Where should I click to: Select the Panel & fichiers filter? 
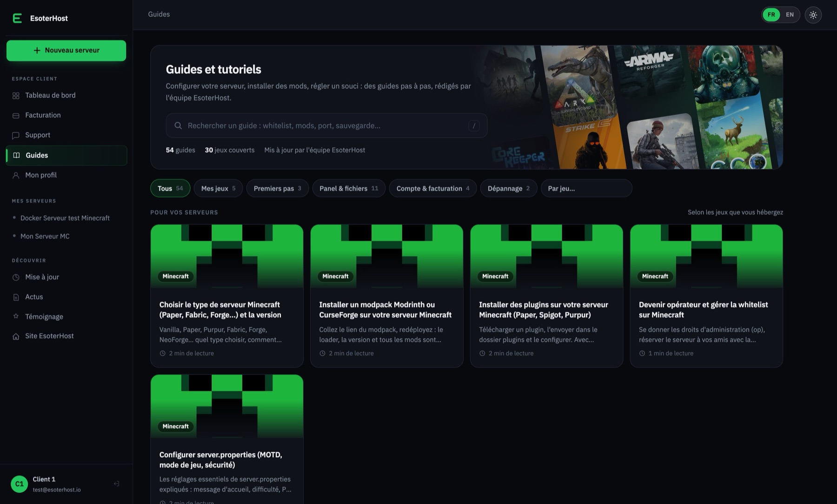tap(349, 188)
